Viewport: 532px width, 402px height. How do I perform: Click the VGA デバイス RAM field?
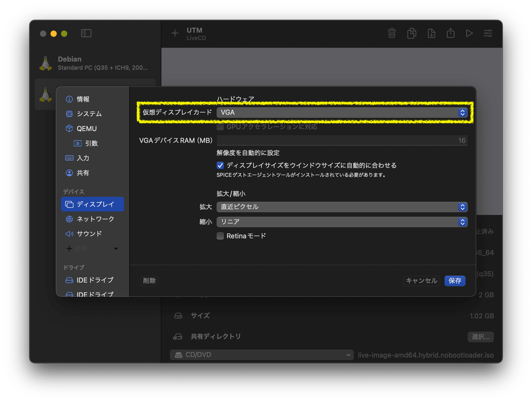[x=342, y=140]
